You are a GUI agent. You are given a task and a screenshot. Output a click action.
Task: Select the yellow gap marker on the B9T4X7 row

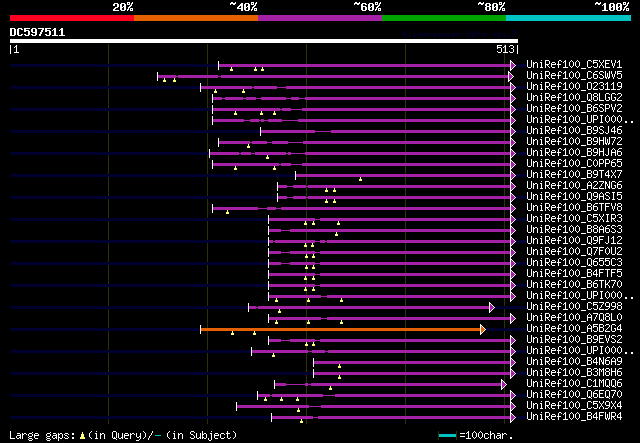click(x=360, y=179)
